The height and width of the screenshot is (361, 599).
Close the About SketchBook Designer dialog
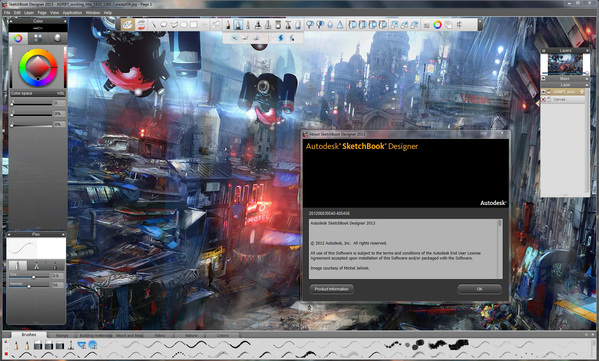click(x=502, y=134)
